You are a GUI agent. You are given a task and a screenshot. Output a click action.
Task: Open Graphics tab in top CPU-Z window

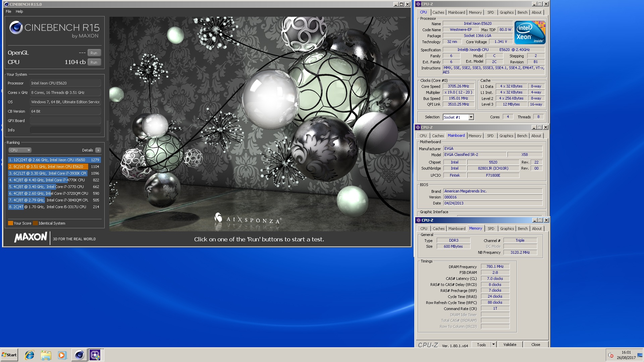point(506,12)
